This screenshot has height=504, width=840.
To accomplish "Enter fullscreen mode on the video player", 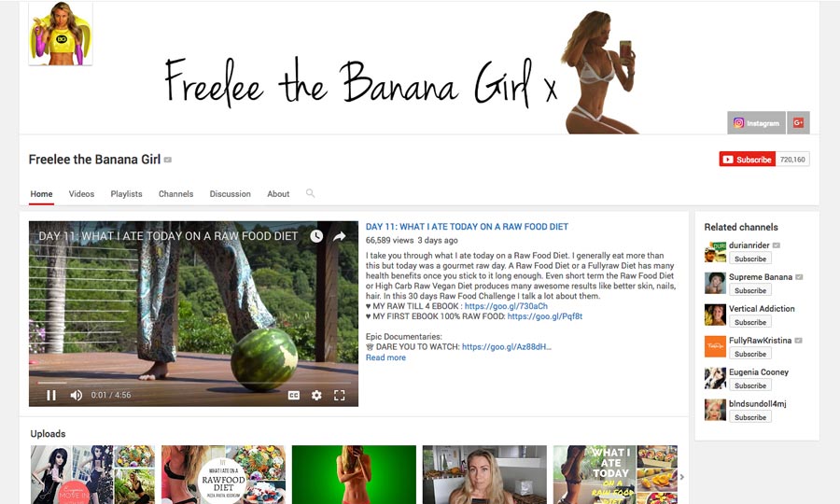I will (339, 396).
